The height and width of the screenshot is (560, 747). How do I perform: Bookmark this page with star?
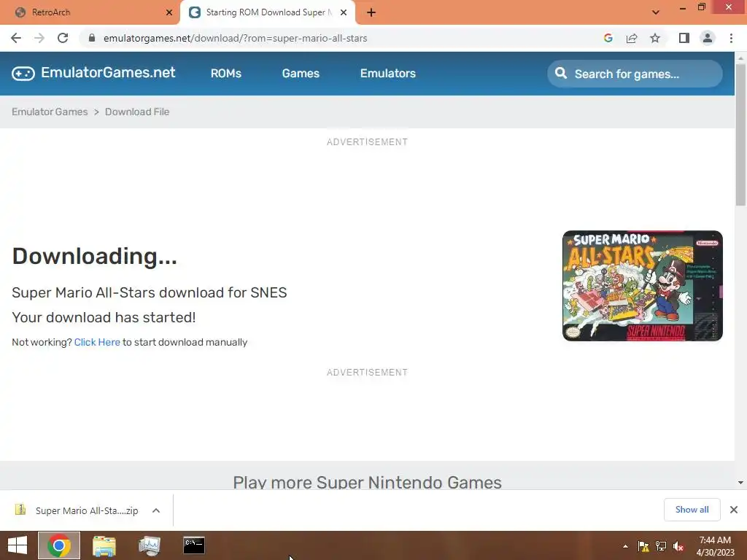[x=655, y=38]
